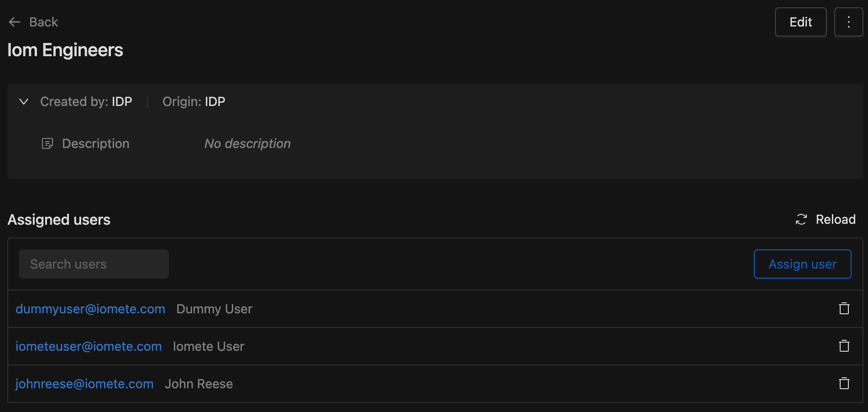Click the reload circular arrows icon
Viewport: 868px width, 412px height.
(801, 220)
